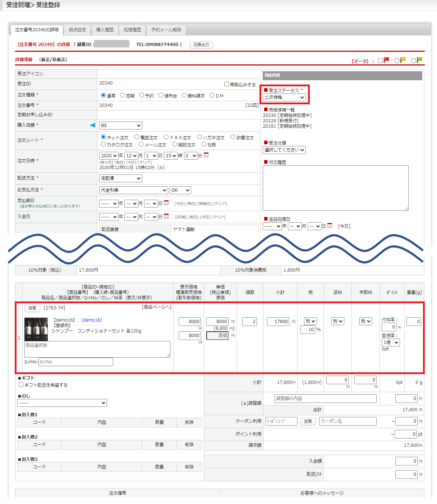Screen dimensions: 437x504
Task: Open the 受注ステータス dropdown
Action: [x=284, y=97]
